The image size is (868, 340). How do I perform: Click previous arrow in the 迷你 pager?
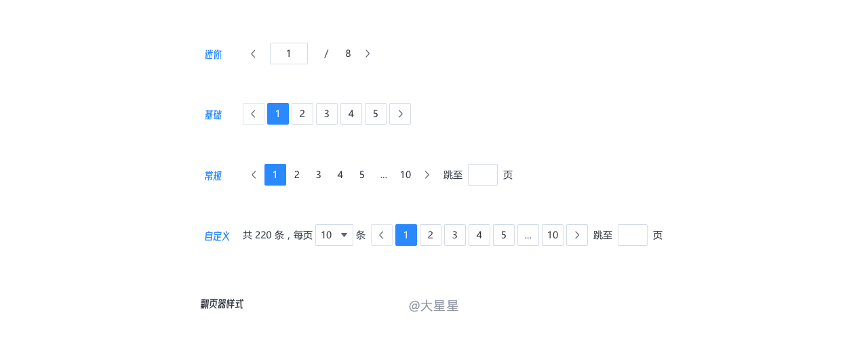pyautogui.click(x=253, y=54)
